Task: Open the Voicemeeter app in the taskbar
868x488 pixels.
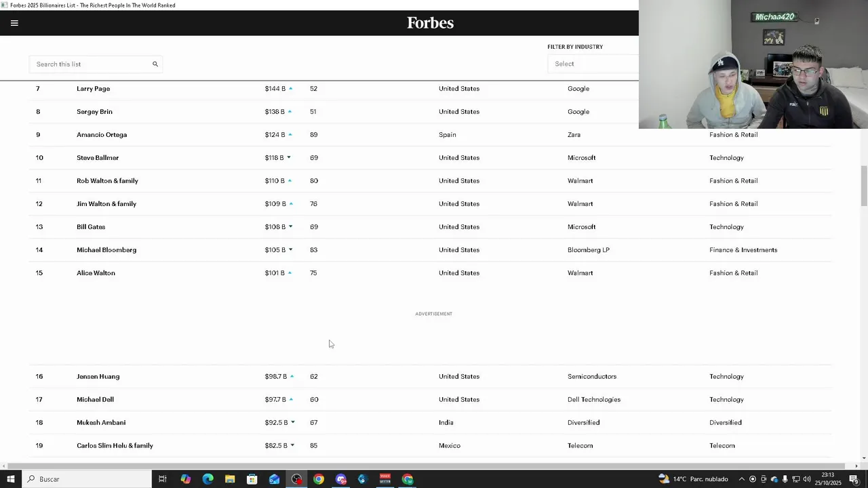Action: 385,479
